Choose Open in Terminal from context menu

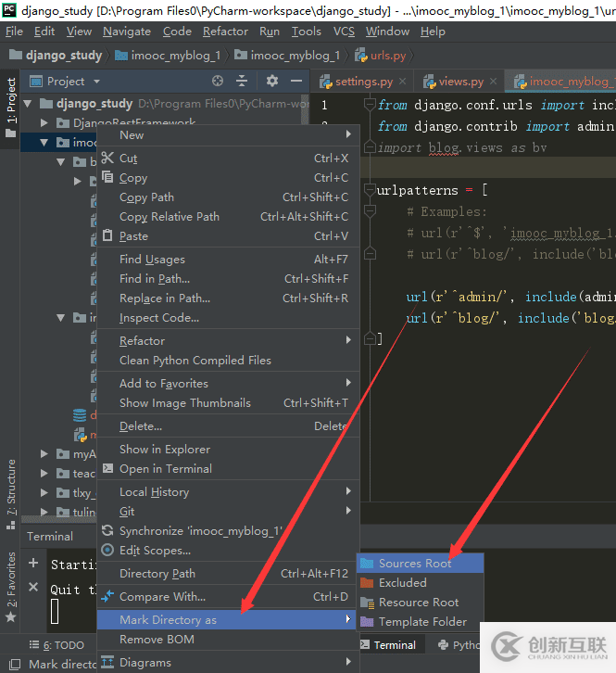[166, 469]
